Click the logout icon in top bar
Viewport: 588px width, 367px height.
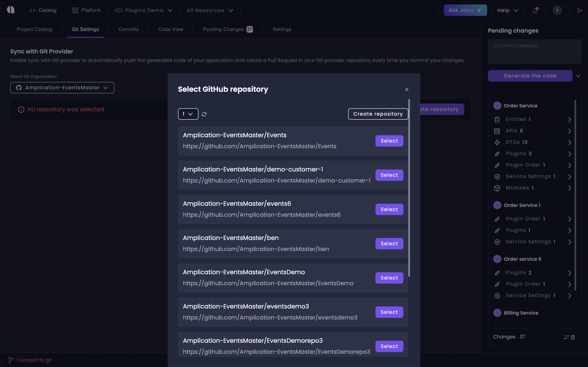(580, 10)
